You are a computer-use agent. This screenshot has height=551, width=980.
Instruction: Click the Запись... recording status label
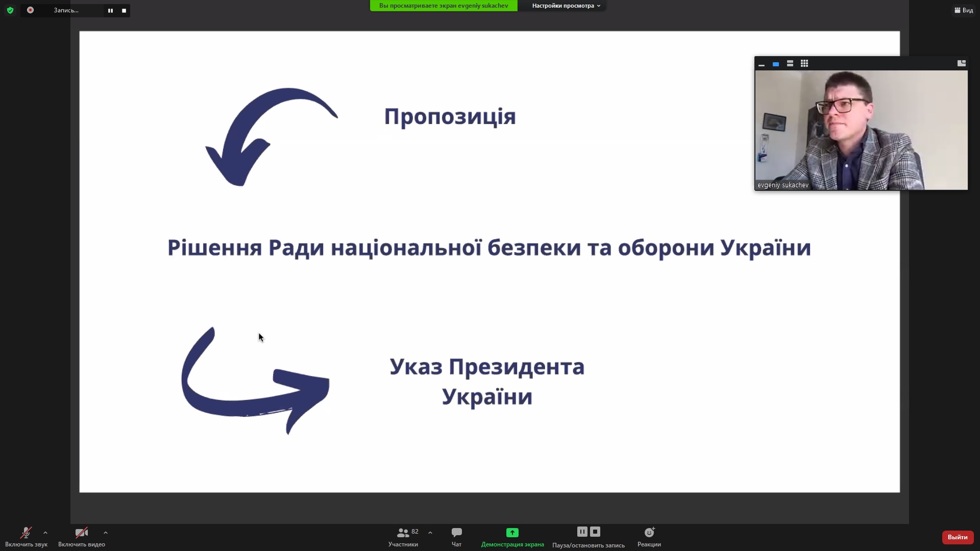click(66, 10)
